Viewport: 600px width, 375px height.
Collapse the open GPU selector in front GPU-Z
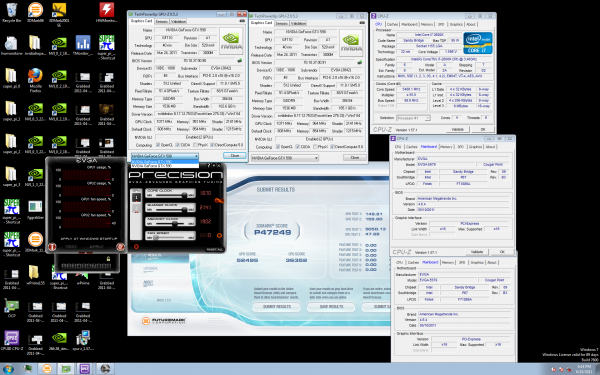pos(196,156)
